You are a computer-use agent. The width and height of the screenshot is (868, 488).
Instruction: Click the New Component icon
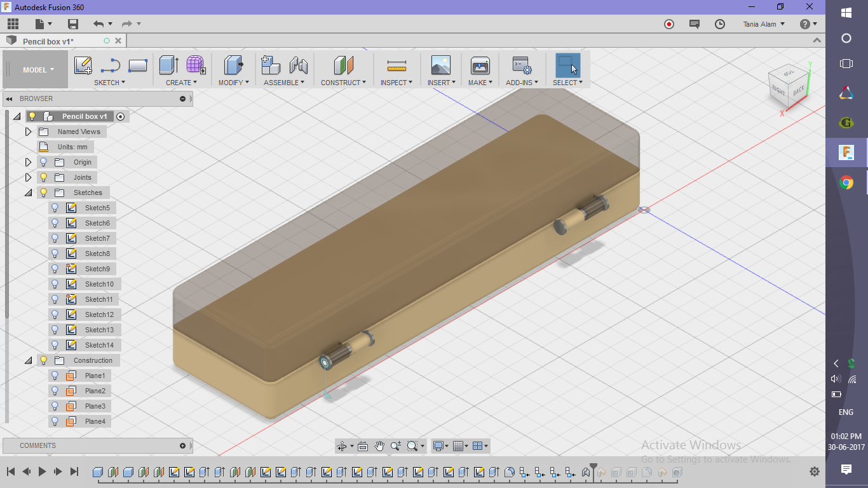click(271, 65)
